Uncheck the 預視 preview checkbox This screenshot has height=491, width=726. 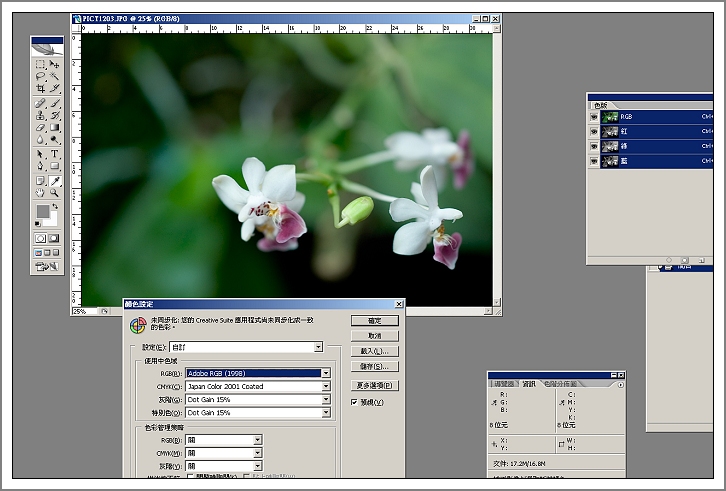point(354,402)
